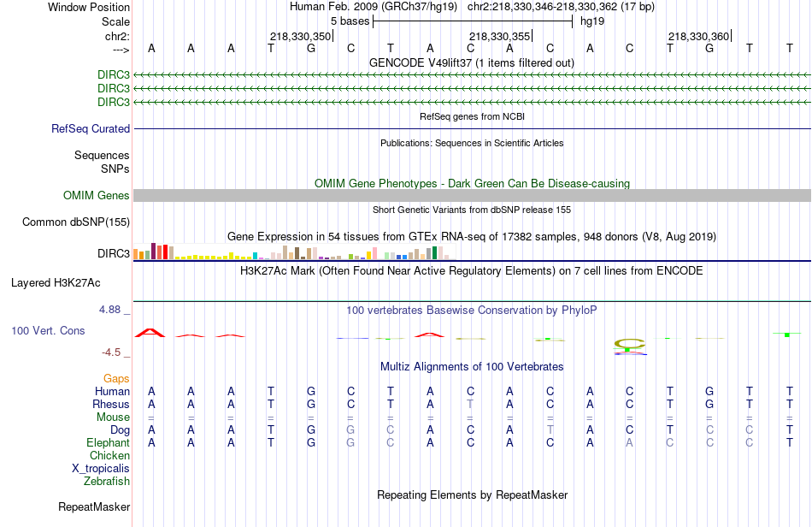The image size is (812, 527).
Task: Click the 218,330,350 coordinate marker
Action: coord(300,36)
